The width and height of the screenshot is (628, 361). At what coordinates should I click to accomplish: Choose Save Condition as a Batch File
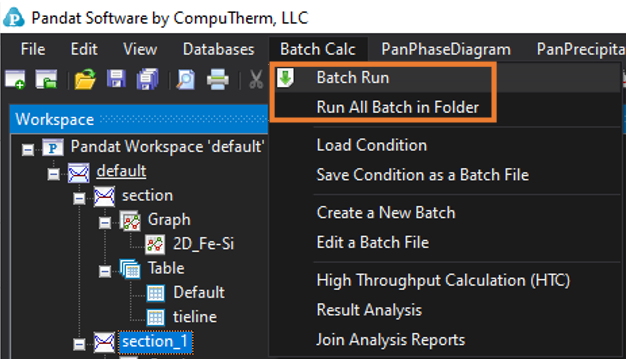pyautogui.click(x=423, y=175)
